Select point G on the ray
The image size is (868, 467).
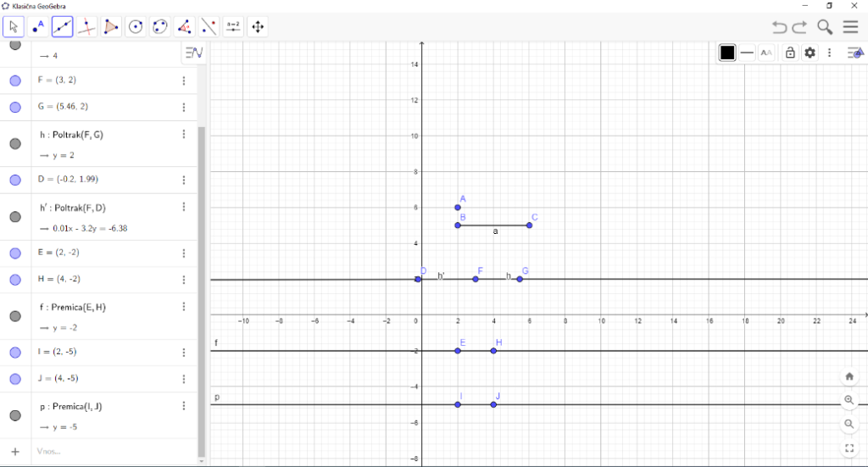pyautogui.click(x=520, y=279)
